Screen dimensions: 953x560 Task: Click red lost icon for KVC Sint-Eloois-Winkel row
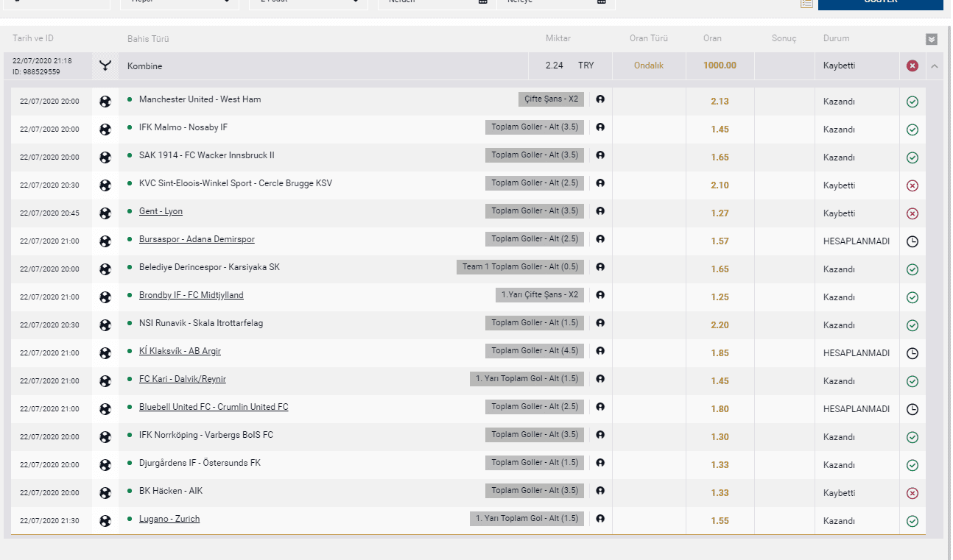pyautogui.click(x=912, y=185)
